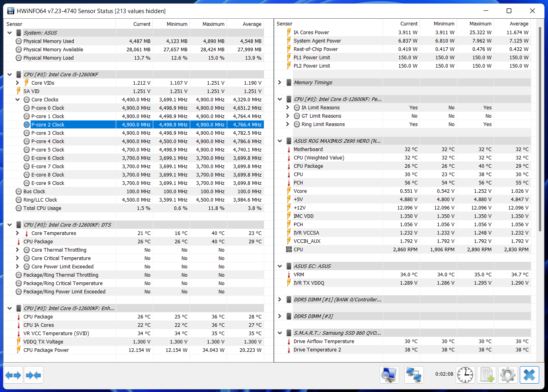Expand the Memory Timings group
The height and width of the screenshot is (392, 548).
click(x=280, y=82)
